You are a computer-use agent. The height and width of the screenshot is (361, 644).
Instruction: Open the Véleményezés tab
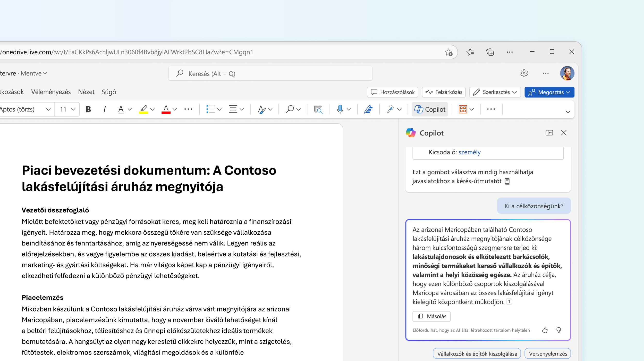click(x=51, y=92)
